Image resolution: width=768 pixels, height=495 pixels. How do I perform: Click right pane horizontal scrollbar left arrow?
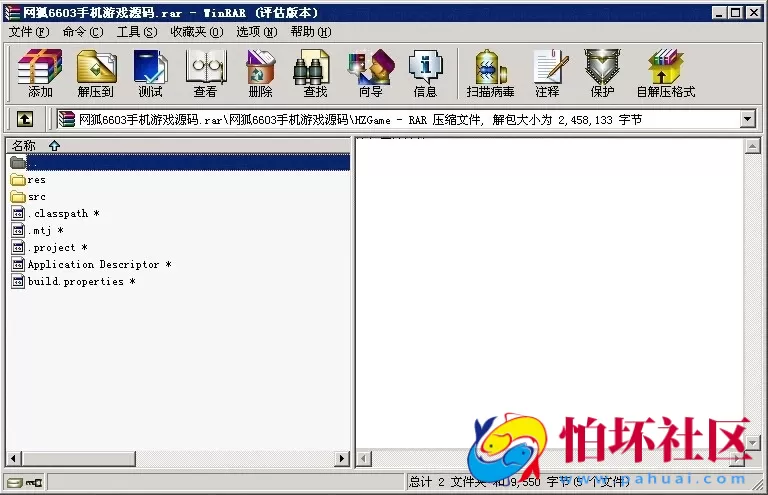(x=363, y=459)
